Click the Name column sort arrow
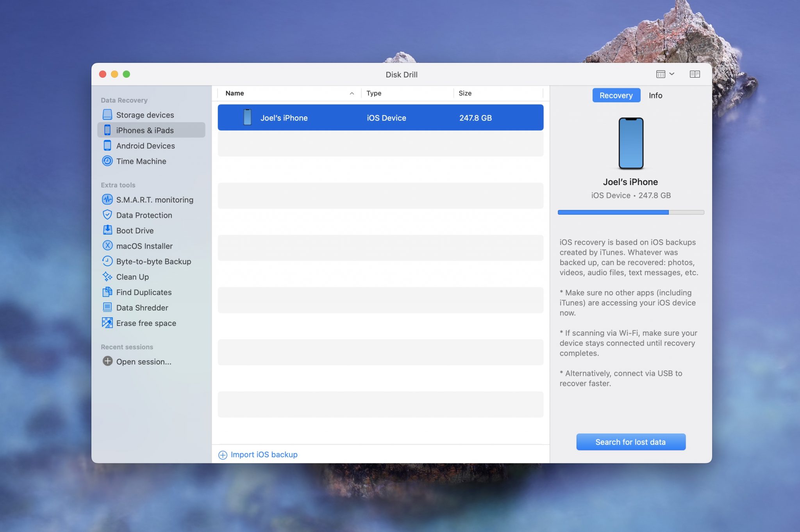 pos(352,94)
